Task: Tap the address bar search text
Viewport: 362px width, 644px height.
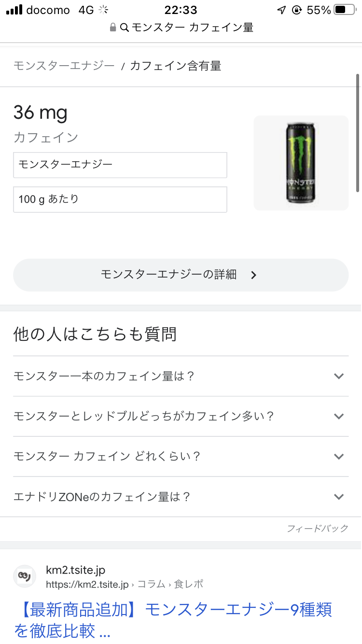Action: click(x=192, y=28)
